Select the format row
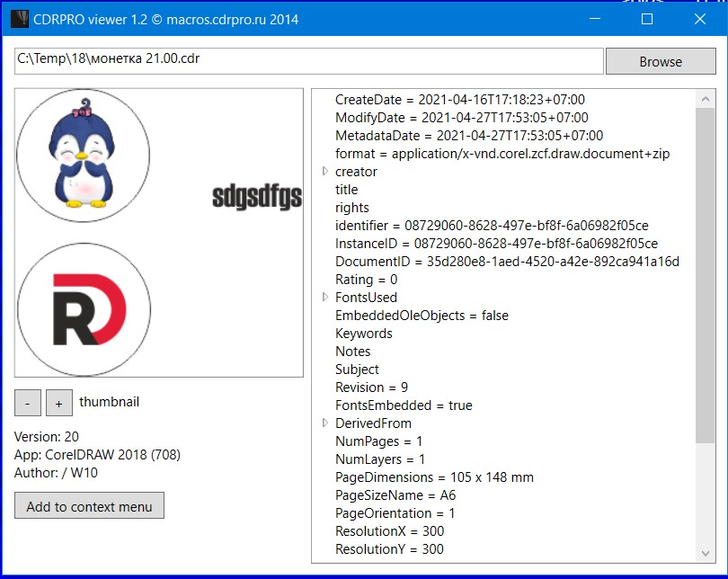The width and height of the screenshot is (728, 579). click(x=502, y=154)
